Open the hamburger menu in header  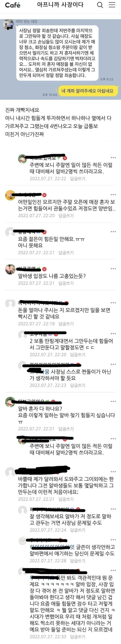pyautogui.click(x=112, y=5)
